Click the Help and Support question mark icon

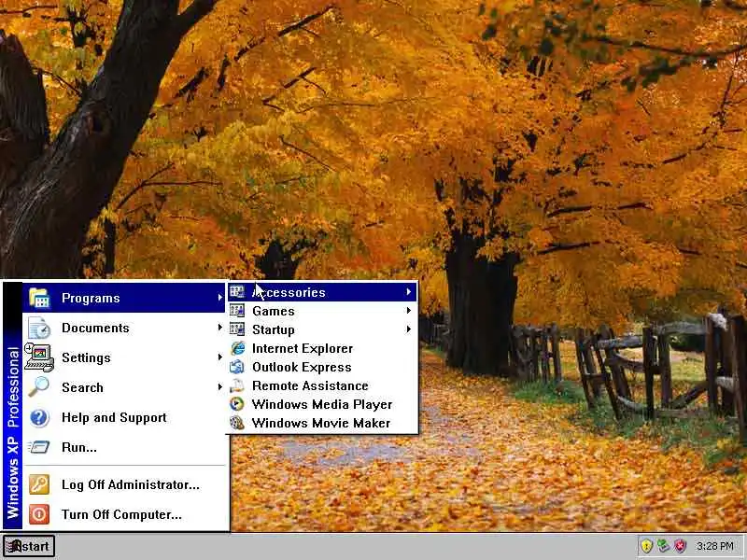coord(39,417)
